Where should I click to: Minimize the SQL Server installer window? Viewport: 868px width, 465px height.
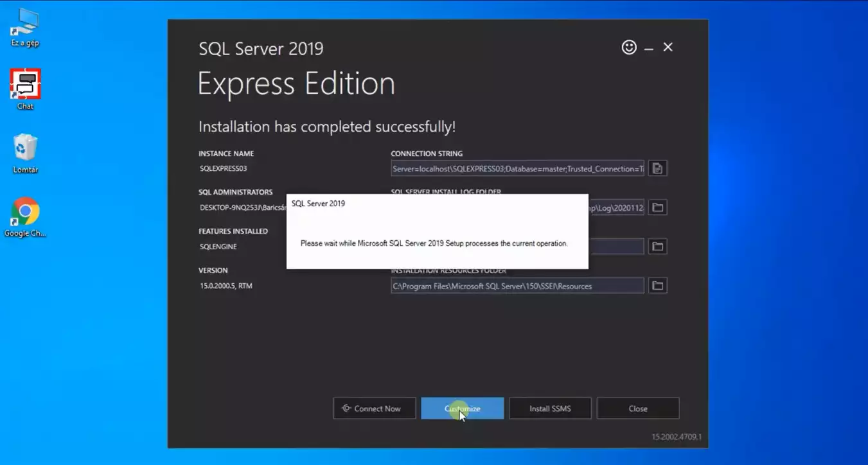tap(649, 48)
